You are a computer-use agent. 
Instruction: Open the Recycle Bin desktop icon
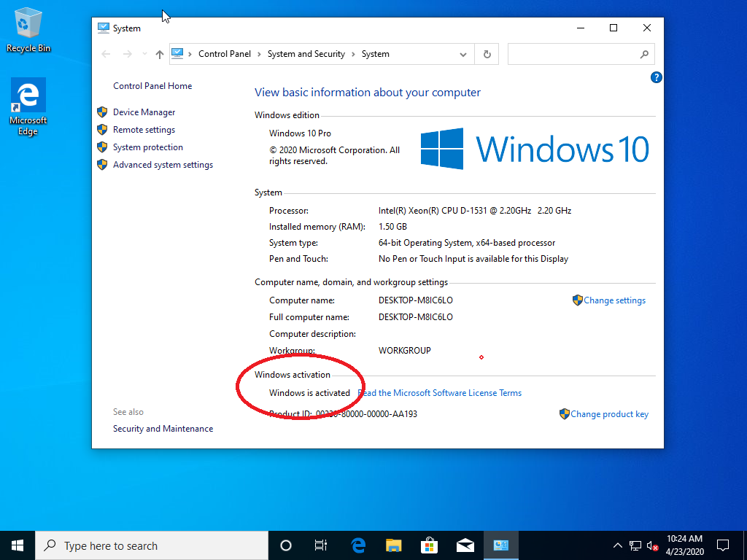[28, 31]
